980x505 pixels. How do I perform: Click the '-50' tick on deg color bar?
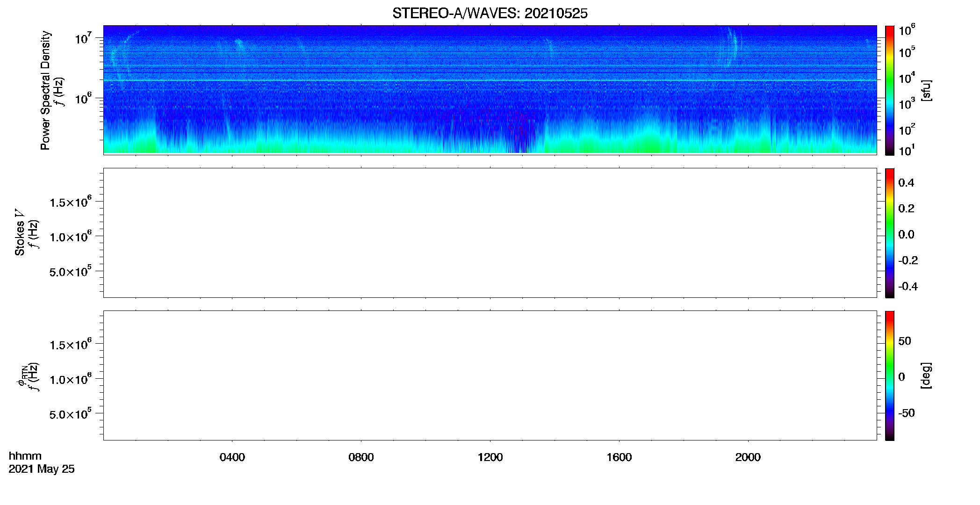click(907, 413)
